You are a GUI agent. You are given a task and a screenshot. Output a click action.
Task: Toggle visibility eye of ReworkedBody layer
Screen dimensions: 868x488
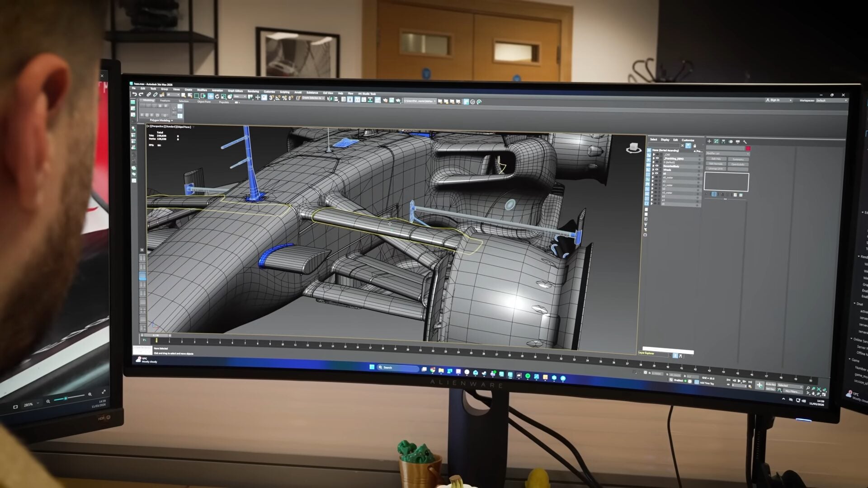pyautogui.click(x=657, y=166)
